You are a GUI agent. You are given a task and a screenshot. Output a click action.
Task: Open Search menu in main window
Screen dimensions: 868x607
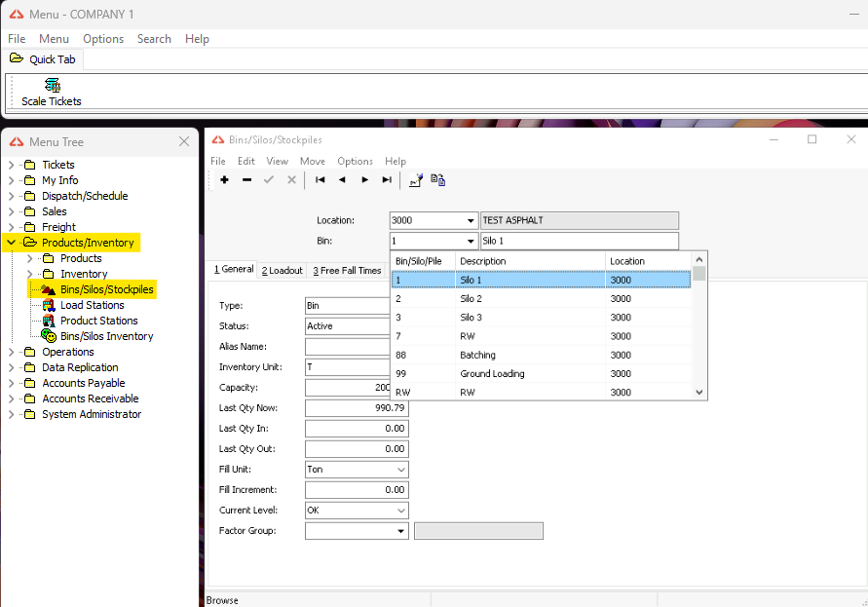(x=154, y=39)
